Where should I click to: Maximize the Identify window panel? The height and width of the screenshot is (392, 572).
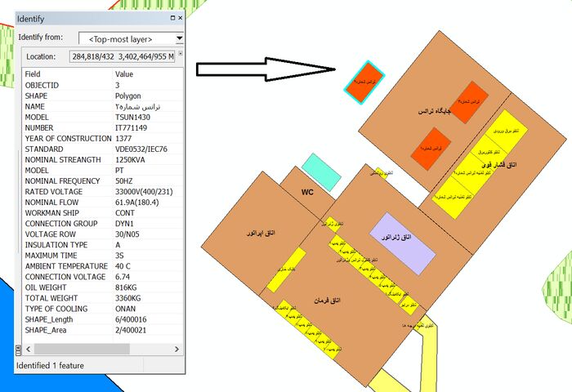coord(173,18)
